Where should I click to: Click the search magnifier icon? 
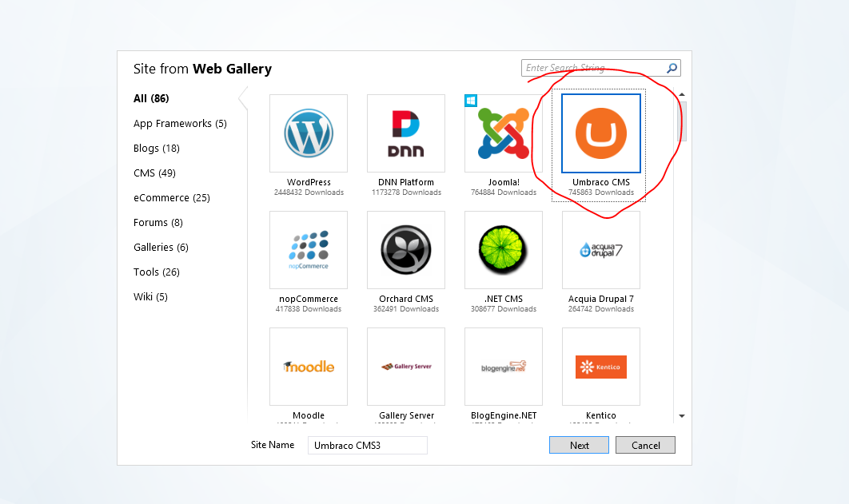pyautogui.click(x=672, y=68)
